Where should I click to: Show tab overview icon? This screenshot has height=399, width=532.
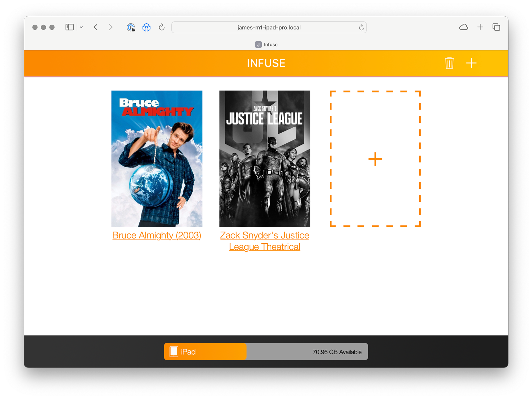tap(496, 27)
